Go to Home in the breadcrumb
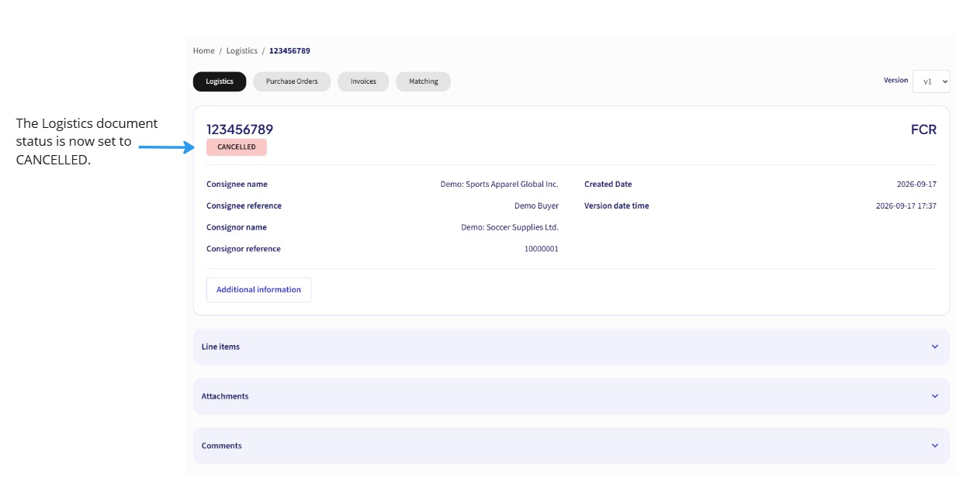 tap(204, 51)
